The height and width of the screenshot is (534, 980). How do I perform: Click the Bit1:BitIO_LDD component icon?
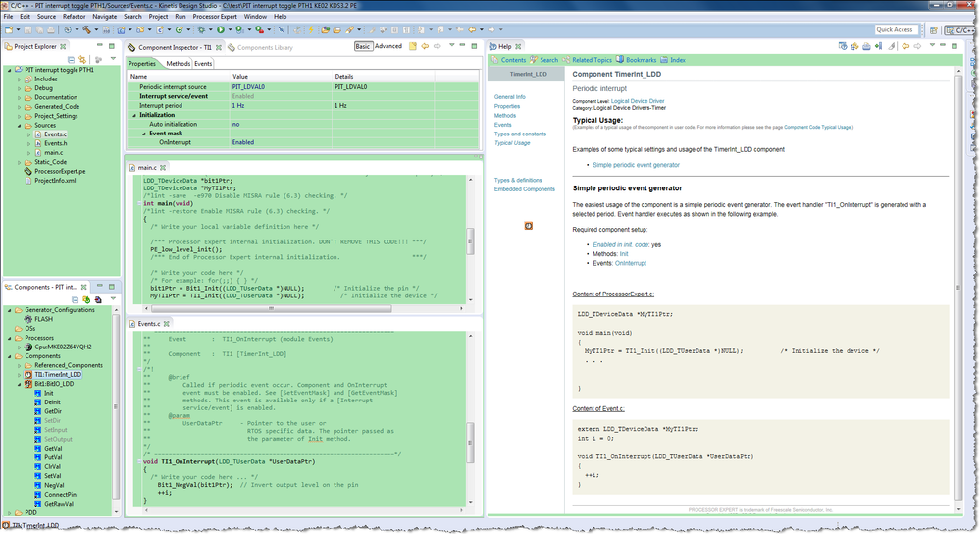coord(28,384)
